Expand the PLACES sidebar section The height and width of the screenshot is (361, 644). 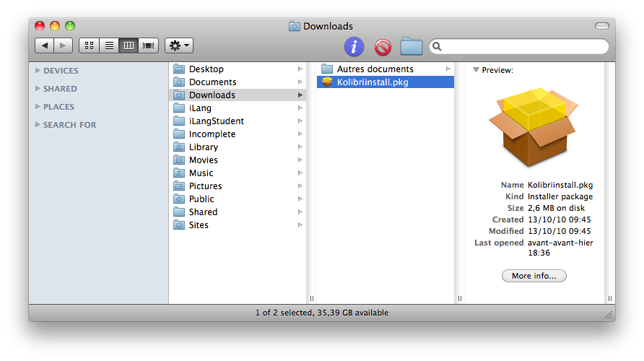(38, 107)
